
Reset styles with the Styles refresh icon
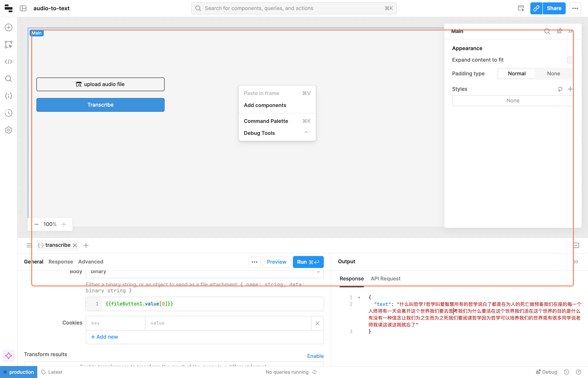click(560, 89)
